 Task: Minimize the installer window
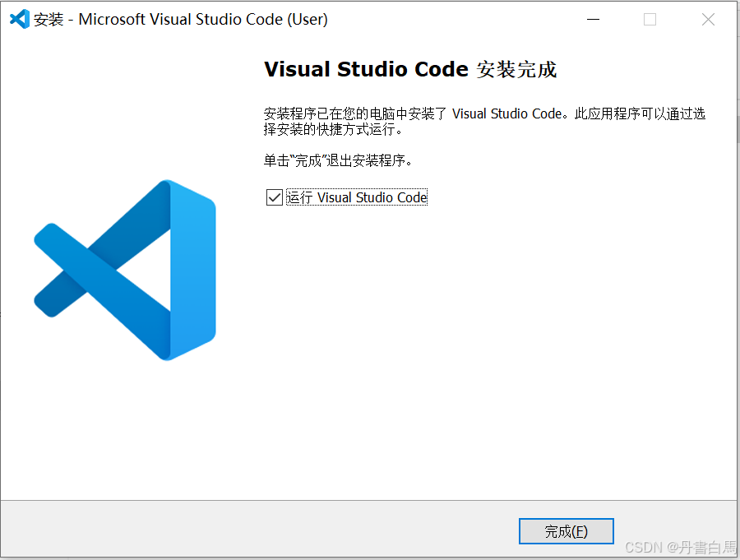coord(593,19)
